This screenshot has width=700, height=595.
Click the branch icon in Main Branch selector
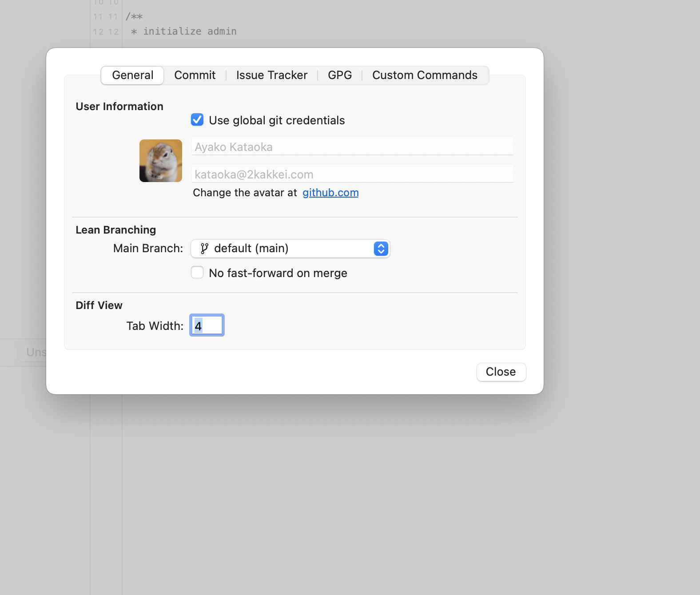(x=204, y=249)
